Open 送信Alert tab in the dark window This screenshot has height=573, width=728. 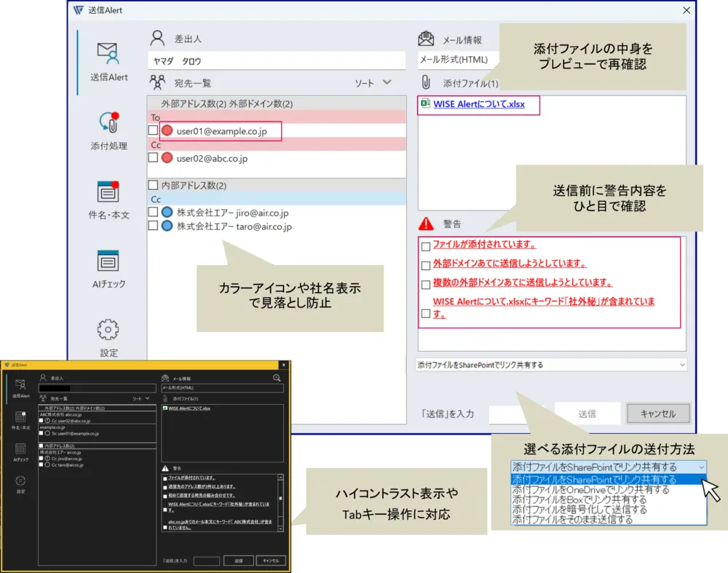click(x=20, y=388)
